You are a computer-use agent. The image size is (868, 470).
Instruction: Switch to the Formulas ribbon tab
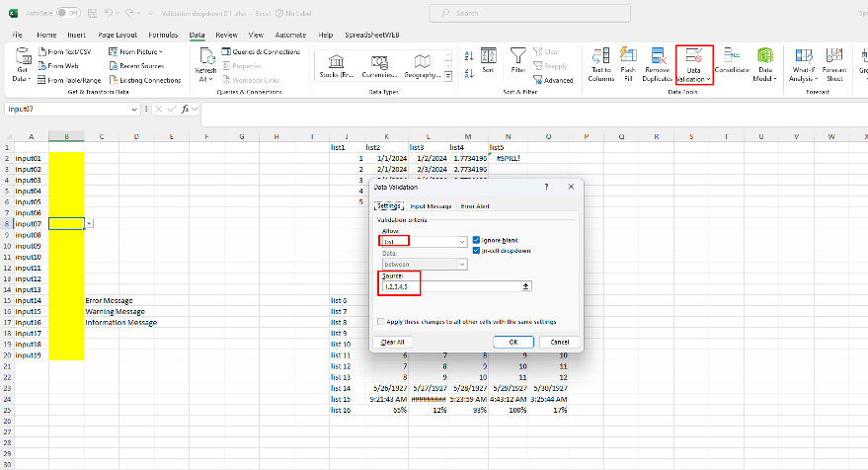click(163, 35)
